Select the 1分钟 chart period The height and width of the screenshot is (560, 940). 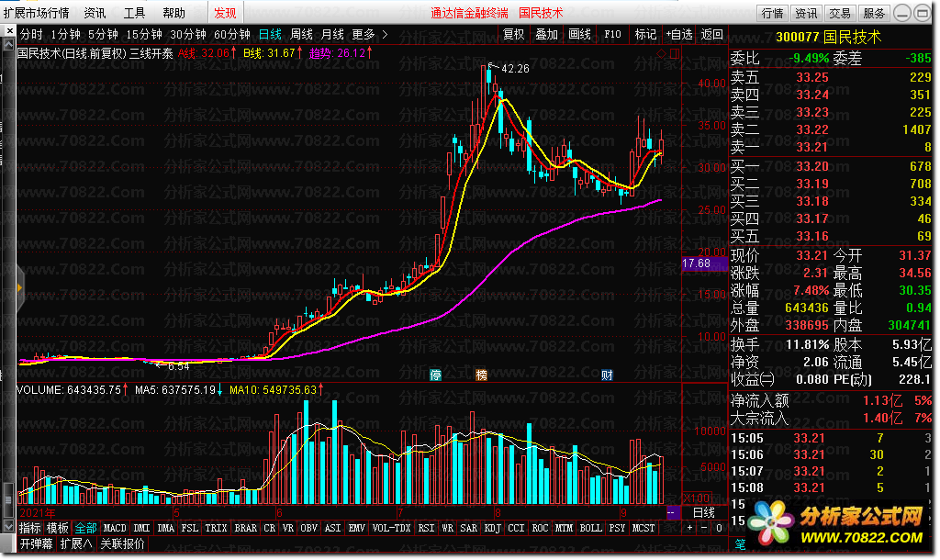[65, 34]
